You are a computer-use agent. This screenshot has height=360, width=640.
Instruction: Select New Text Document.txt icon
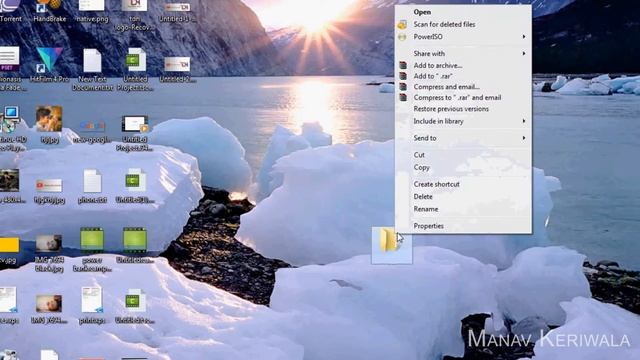(92, 69)
